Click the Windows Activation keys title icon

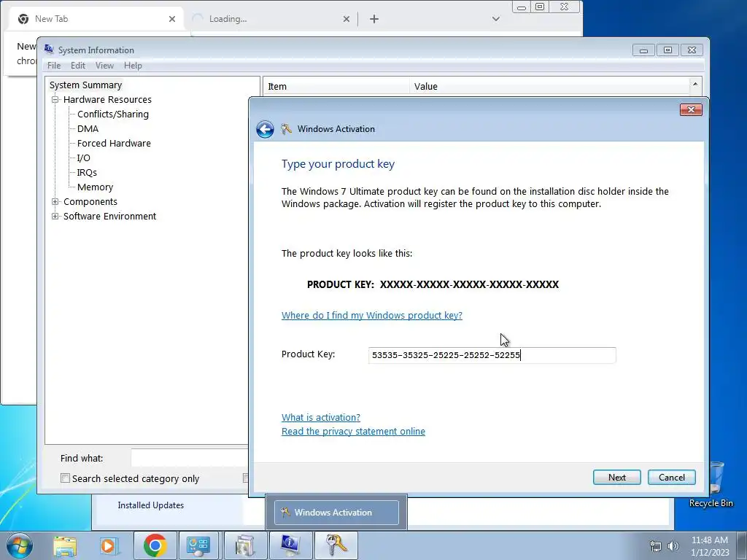coord(286,128)
